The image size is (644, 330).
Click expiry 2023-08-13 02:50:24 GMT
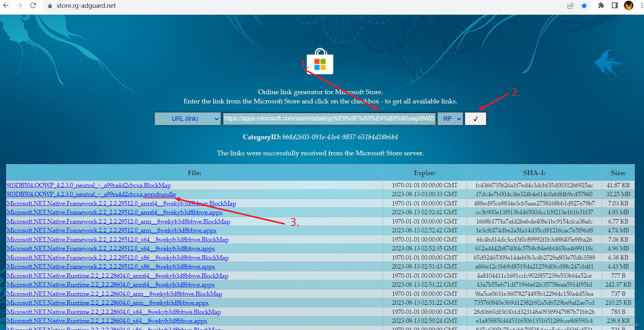pyautogui.click(x=425, y=321)
